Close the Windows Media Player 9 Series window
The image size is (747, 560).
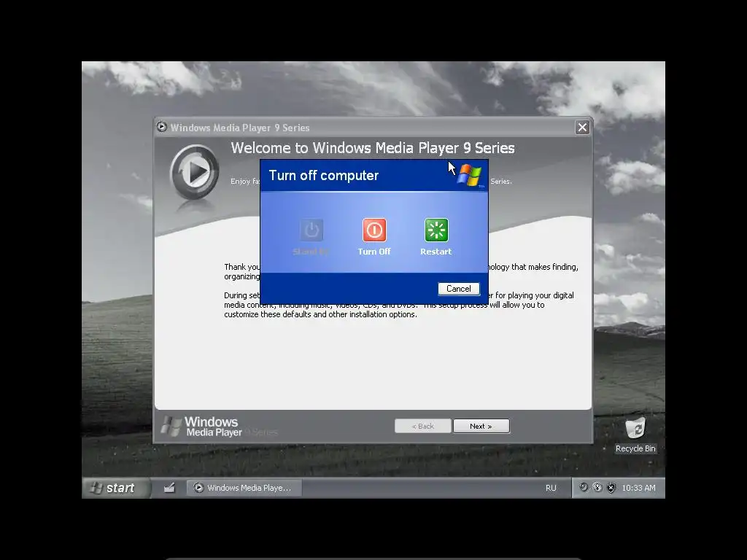tap(582, 127)
